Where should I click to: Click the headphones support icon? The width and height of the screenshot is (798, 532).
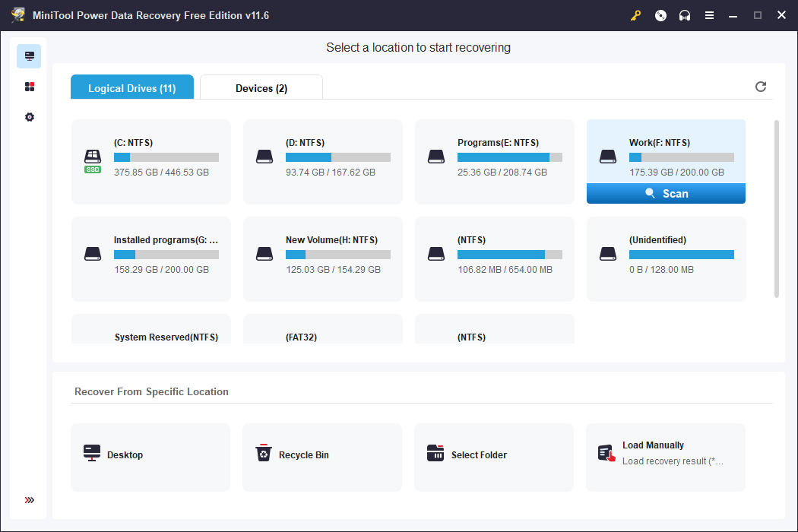click(685, 15)
